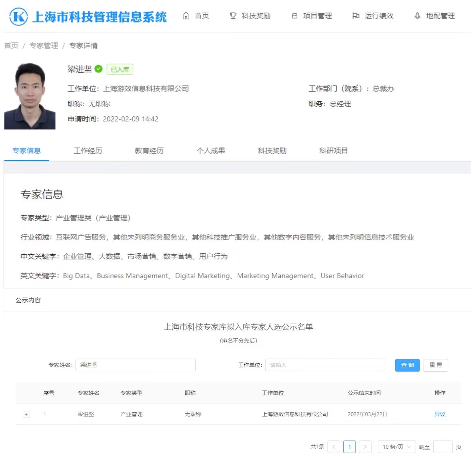Click the 总裁办 department value

point(383,89)
